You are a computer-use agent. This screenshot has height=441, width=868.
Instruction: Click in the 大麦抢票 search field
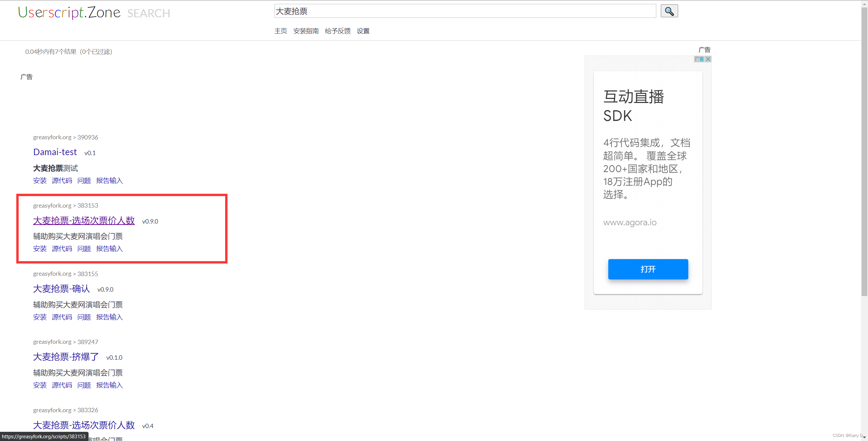(x=465, y=11)
